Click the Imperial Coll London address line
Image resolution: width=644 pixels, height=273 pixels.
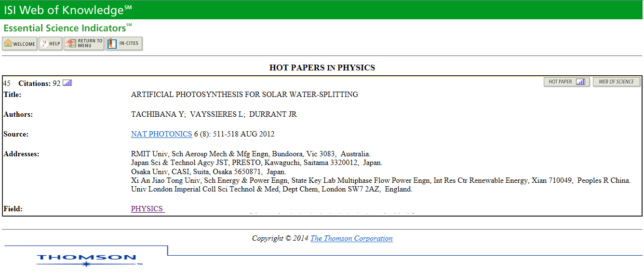[271, 189]
